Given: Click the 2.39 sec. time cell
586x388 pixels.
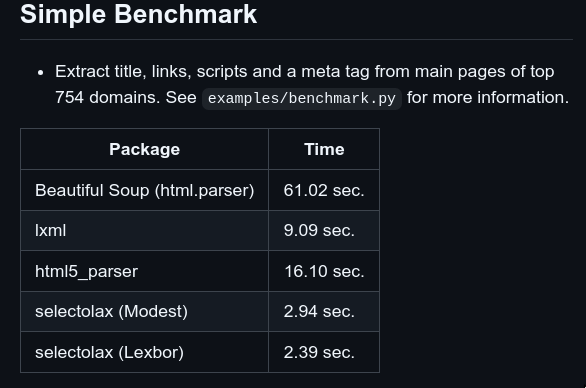Looking at the screenshot, I should 324,352.
